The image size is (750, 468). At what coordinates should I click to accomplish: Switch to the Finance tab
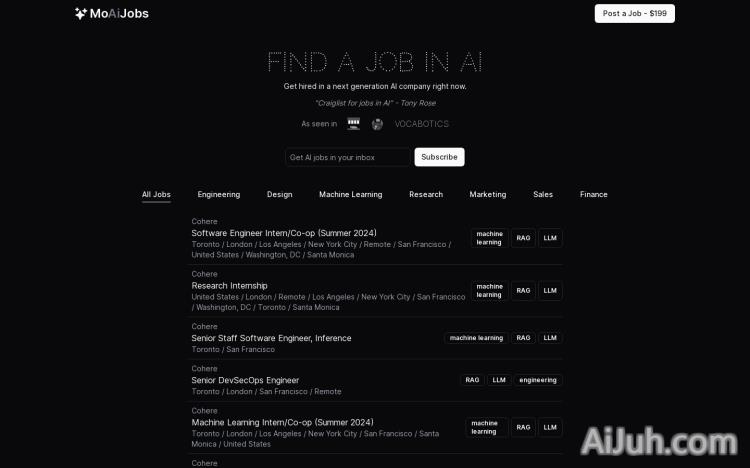coord(594,194)
